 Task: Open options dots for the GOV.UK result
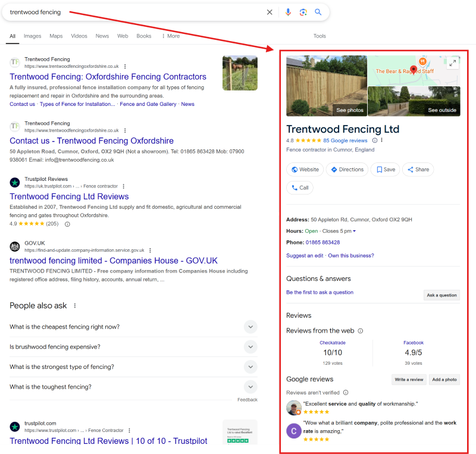pyautogui.click(x=150, y=251)
